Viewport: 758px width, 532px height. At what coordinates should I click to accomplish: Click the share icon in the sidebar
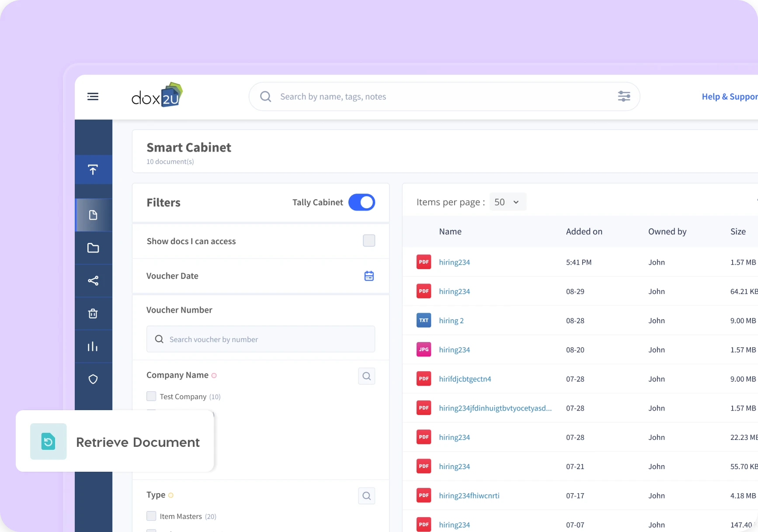(x=93, y=280)
